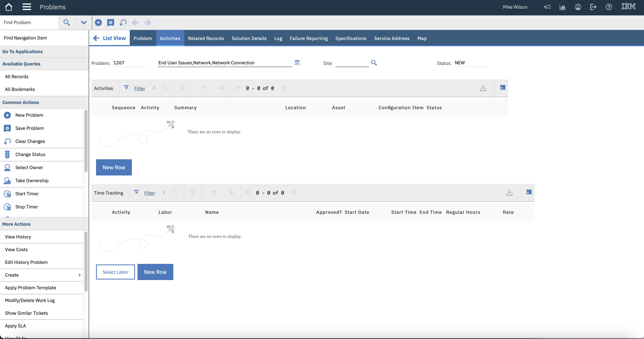Click the Clear Changes undo toolbar icon
644x339 pixels.
[123, 23]
